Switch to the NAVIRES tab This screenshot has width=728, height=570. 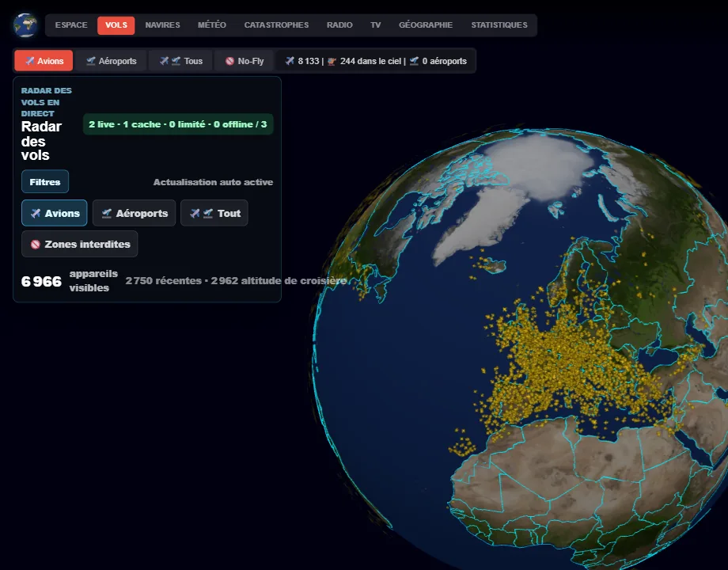click(x=162, y=25)
